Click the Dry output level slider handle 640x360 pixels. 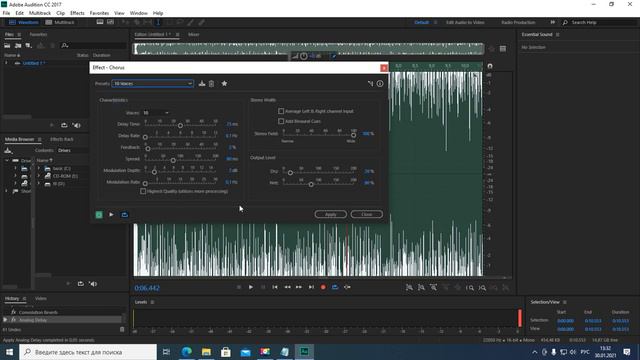click(x=290, y=173)
